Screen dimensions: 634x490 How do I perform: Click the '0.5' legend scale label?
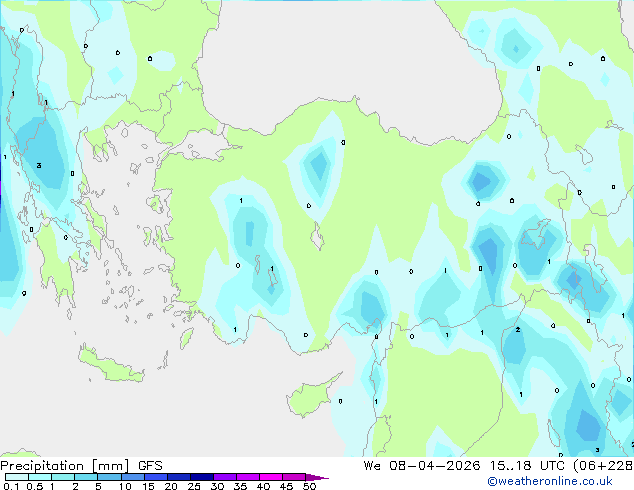click(35, 486)
